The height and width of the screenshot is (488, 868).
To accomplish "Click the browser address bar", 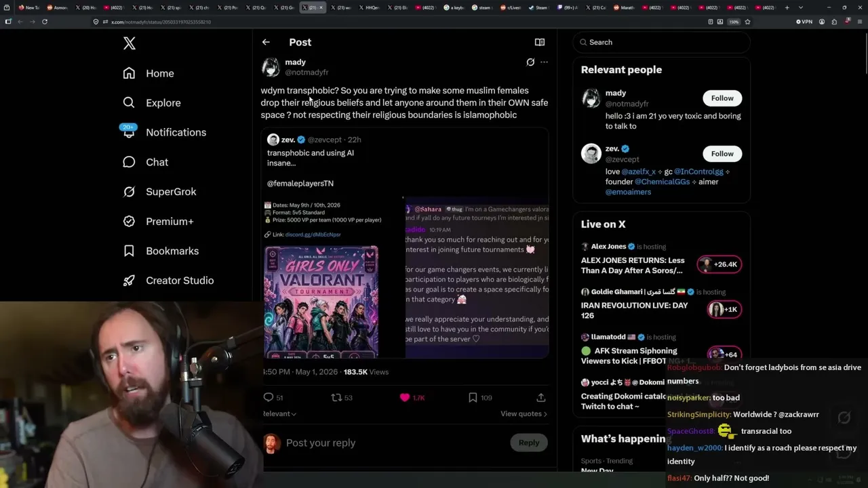I will [400, 22].
